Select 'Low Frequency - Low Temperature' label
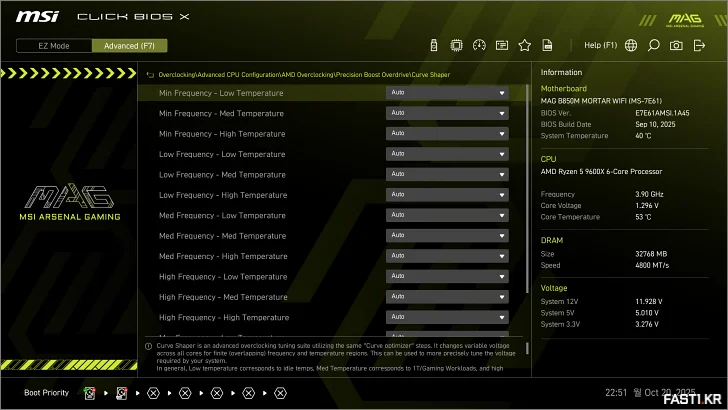 point(222,155)
